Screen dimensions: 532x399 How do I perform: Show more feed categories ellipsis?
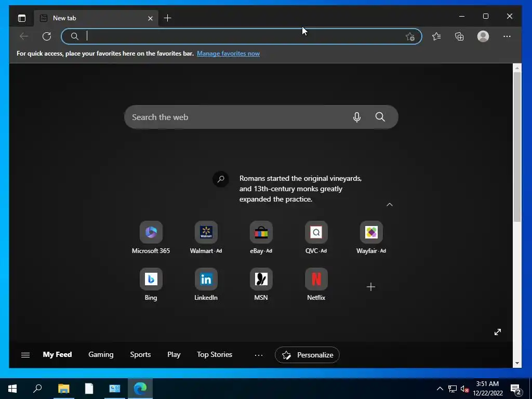259,355
